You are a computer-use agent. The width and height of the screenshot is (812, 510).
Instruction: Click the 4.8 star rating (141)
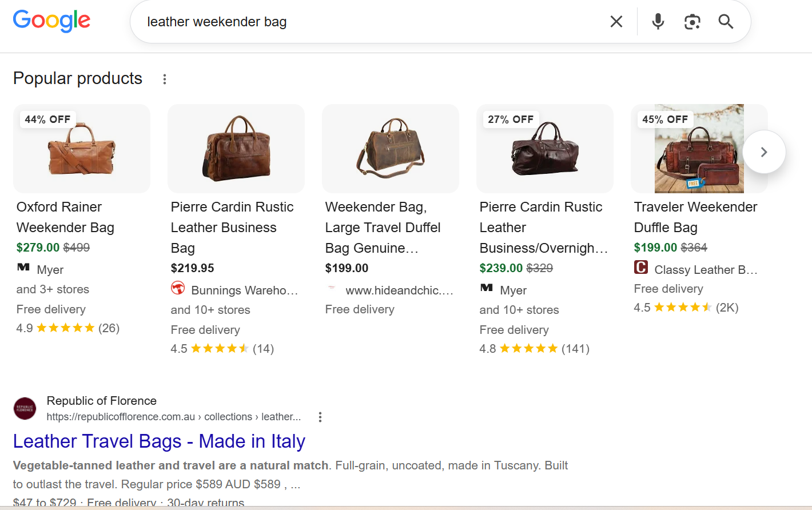click(x=535, y=349)
